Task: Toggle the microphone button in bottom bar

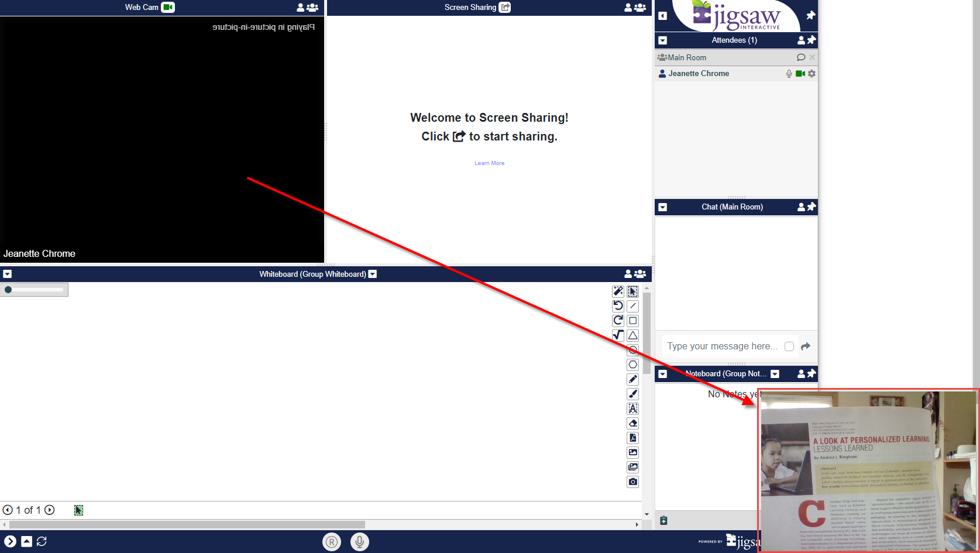Action: [x=360, y=542]
